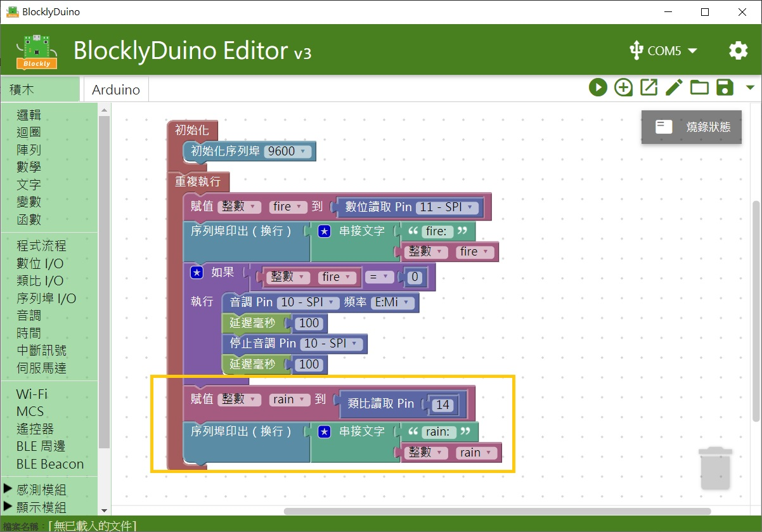Click the BlocklyDuino logo

(x=37, y=51)
